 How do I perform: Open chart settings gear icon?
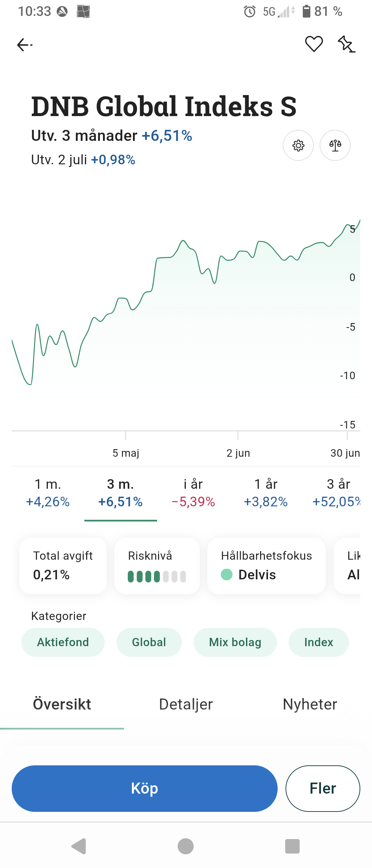[298, 145]
